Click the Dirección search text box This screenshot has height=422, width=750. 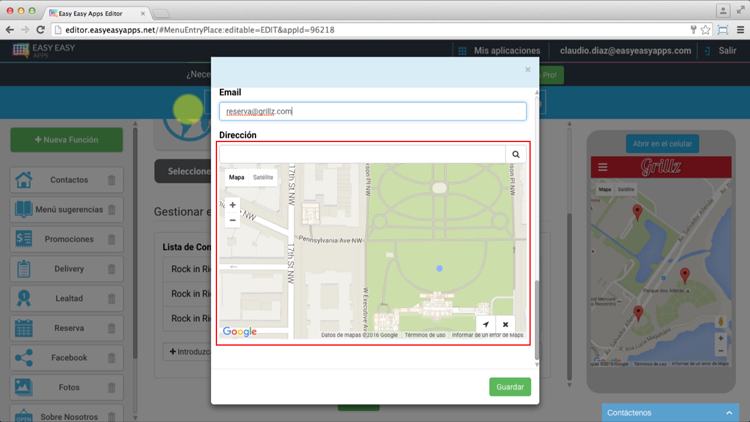(362, 155)
